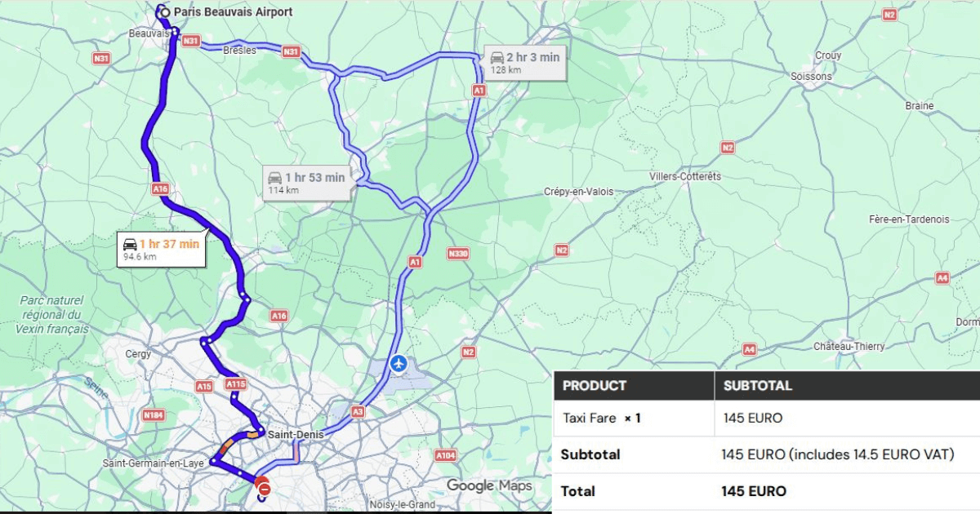Click the A15 highway shield
The height and width of the screenshot is (514, 980).
click(203, 385)
